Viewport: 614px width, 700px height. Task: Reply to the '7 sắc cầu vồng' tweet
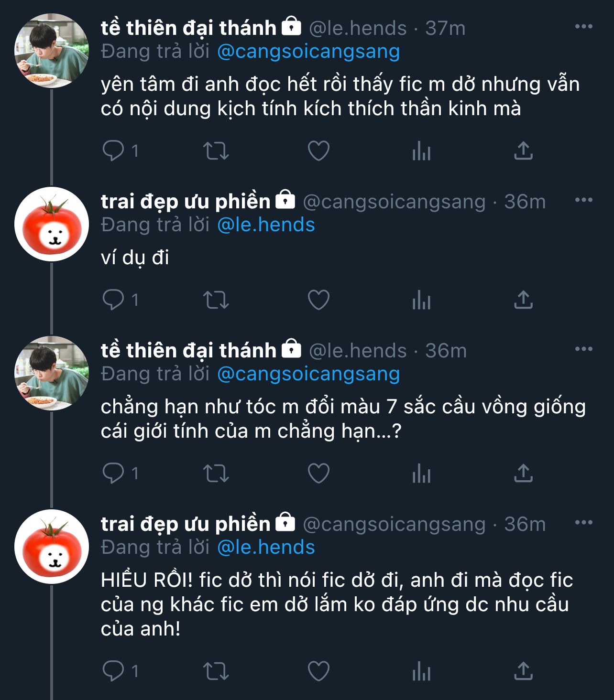(114, 474)
